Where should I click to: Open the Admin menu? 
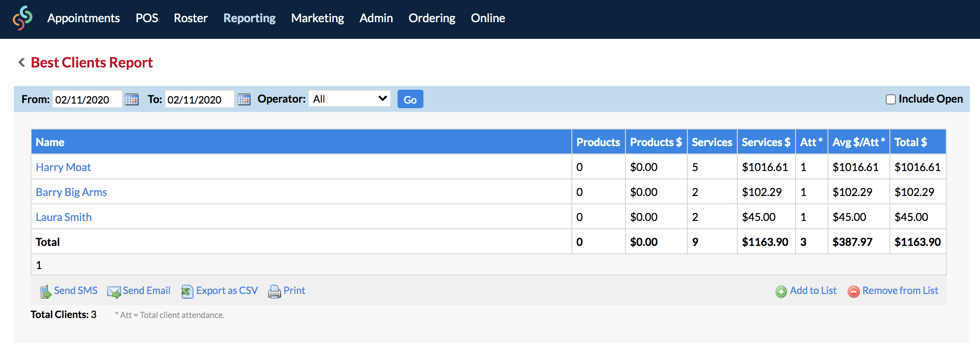point(376,18)
